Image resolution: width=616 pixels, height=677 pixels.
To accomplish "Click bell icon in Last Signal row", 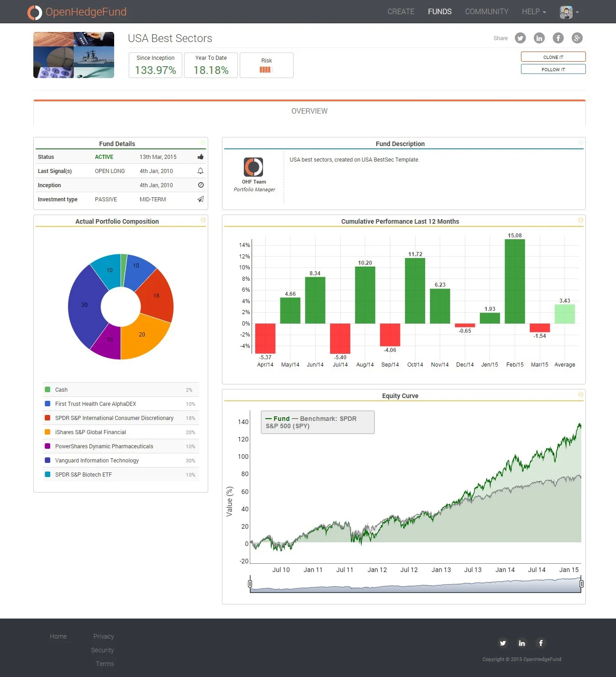I will (200, 171).
